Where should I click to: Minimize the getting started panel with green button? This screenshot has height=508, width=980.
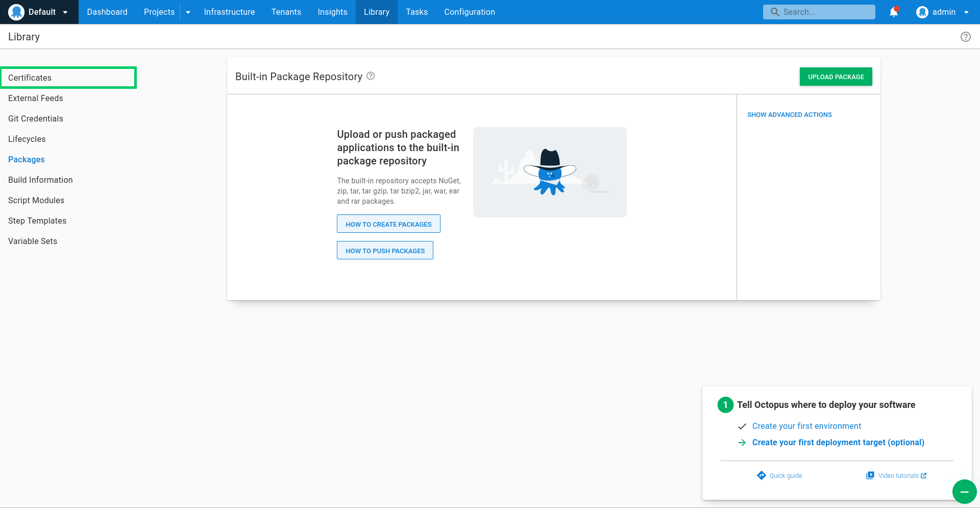coord(964,492)
